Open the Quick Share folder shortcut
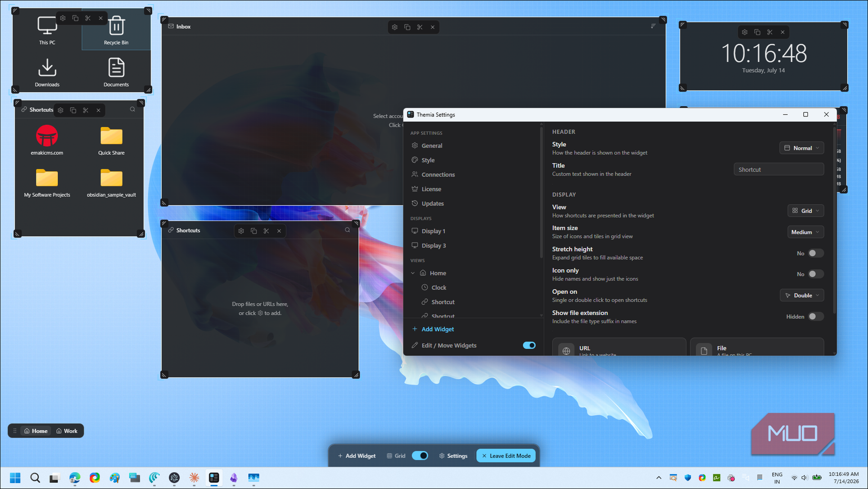Screen dimensions: 868x489 point(112,140)
